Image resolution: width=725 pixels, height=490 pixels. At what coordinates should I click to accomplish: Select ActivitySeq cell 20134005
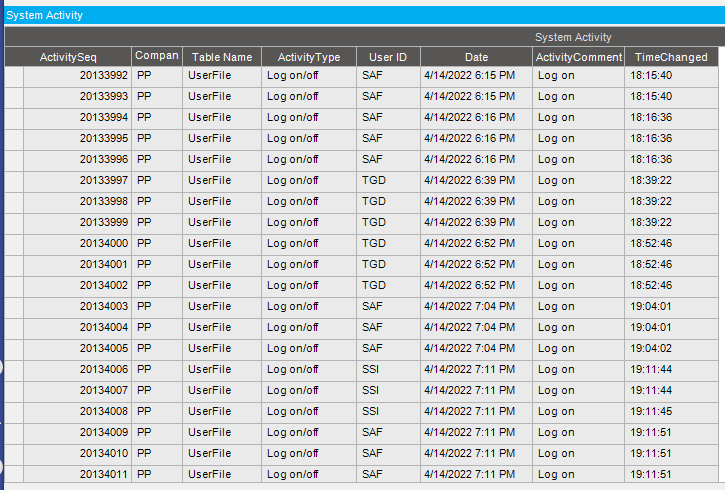click(x=78, y=349)
